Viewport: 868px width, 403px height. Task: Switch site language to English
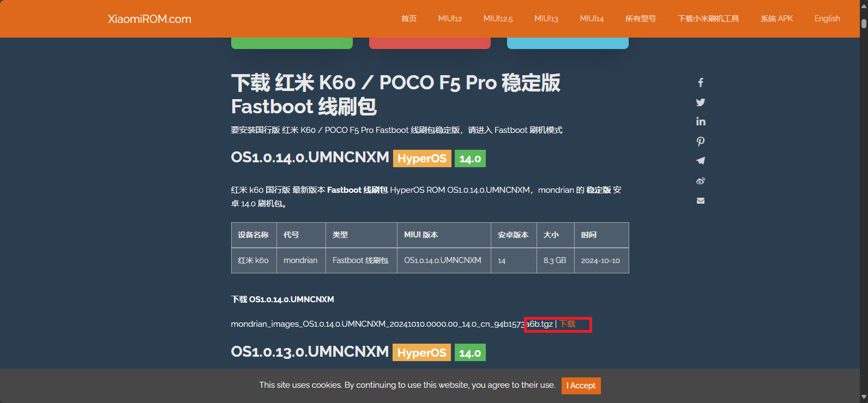point(827,19)
